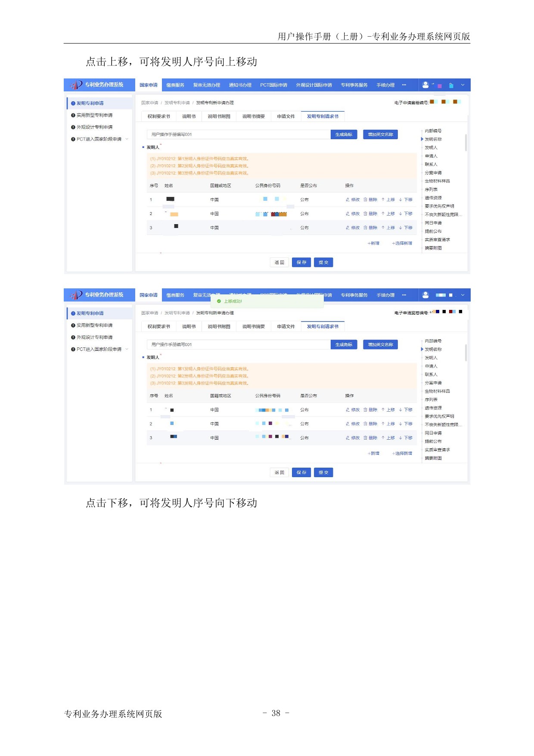534x756 pixels.
Task: Click 下移 down arrow for row 1 in upper screenshot
Action: pos(400,200)
